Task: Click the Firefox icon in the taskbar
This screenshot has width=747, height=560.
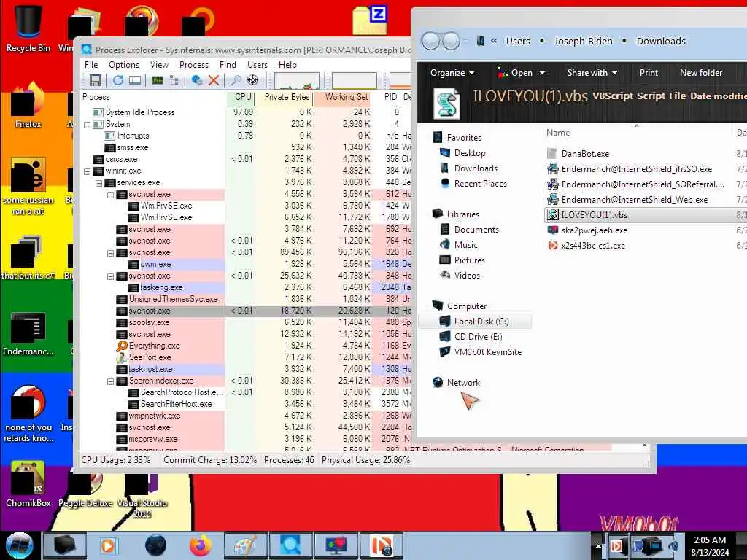Action: coord(201,545)
